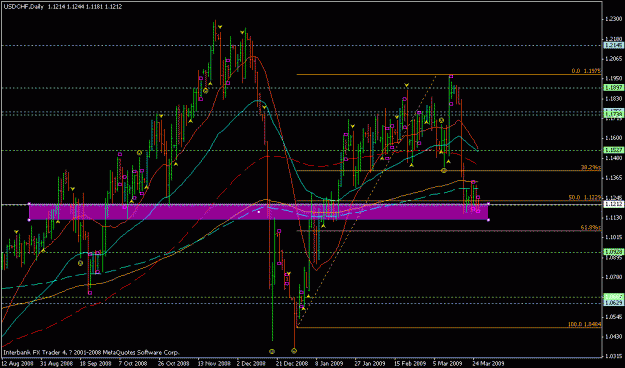Click the Fibonacci 100.0 1.0484 level label
This screenshot has width=625, height=368.
(x=584, y=325)
